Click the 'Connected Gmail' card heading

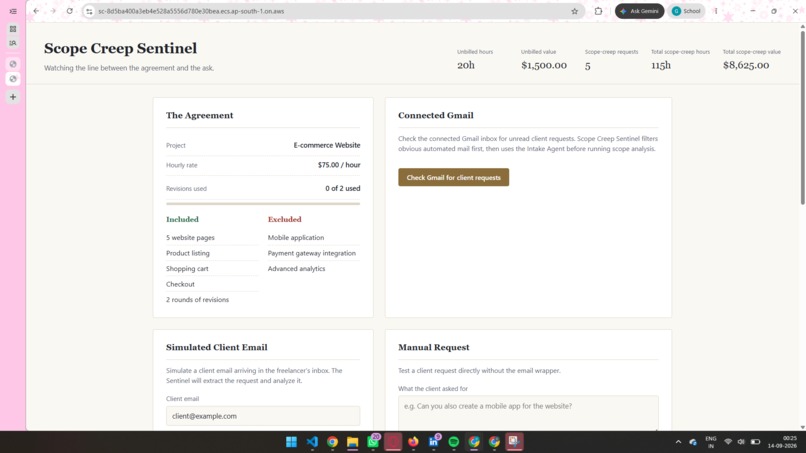[435, 115]
